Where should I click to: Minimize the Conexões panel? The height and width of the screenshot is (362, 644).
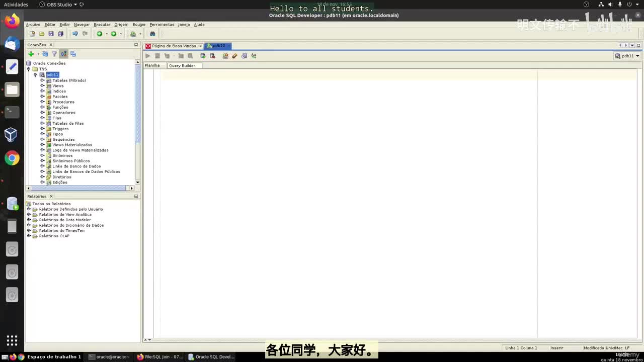[136, 45]
